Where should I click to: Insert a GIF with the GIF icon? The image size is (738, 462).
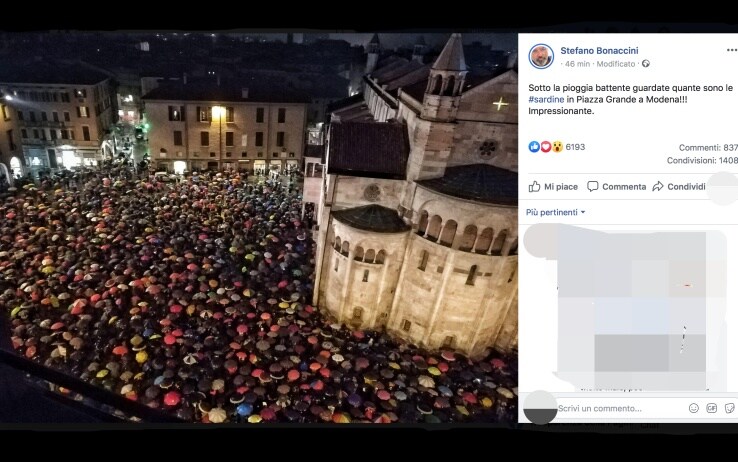pos(712,408)
